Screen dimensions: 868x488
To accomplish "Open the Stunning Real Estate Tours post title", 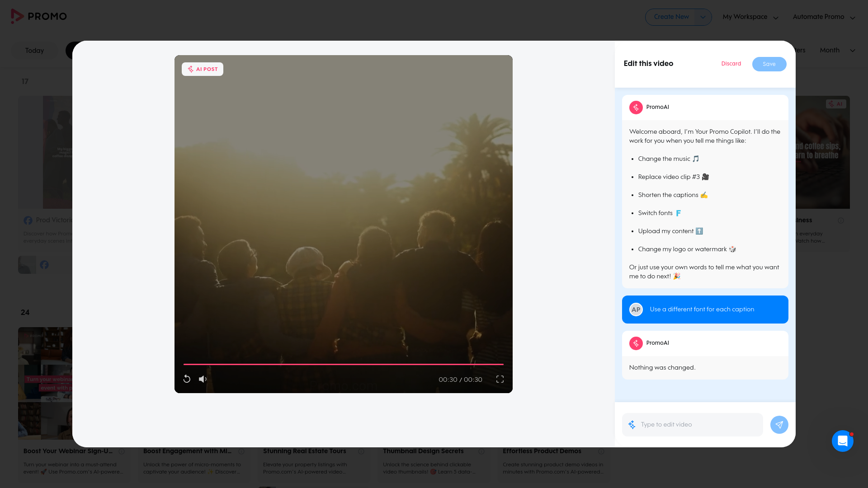I will (x=304, y=451).
